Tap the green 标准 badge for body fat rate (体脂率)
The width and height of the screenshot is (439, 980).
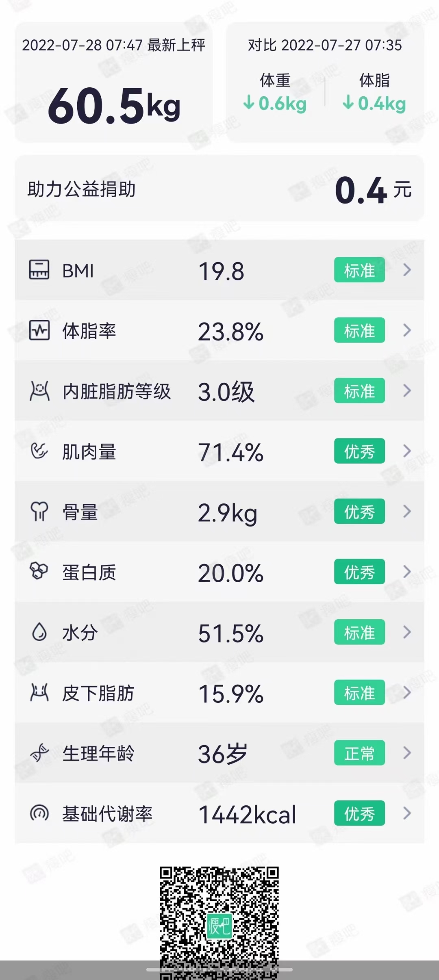[x=359, y=330]
